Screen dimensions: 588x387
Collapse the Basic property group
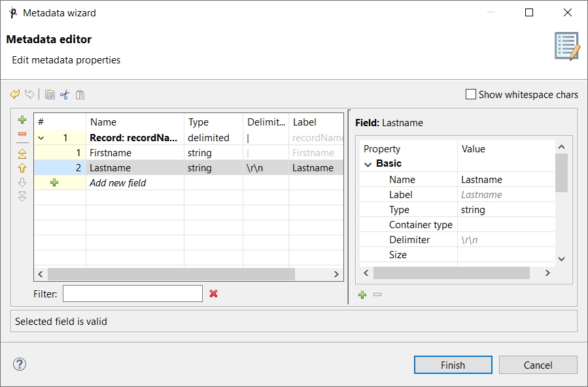coord(368,164)
